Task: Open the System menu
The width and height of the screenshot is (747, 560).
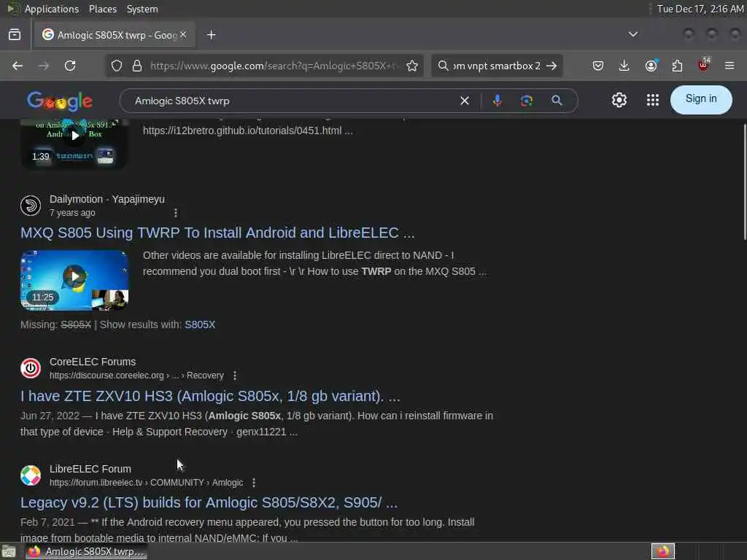Action: (x=142, y=9)
